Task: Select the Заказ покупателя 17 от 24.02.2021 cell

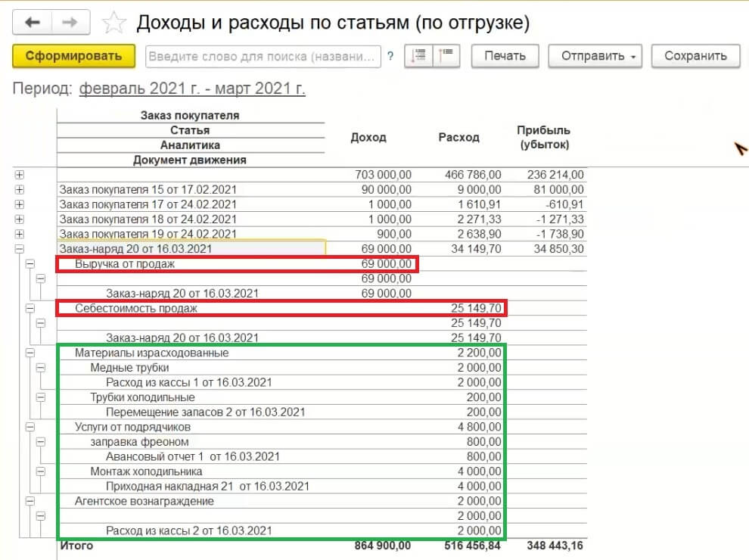Action: pyautogui.click(x=191, y=204)
